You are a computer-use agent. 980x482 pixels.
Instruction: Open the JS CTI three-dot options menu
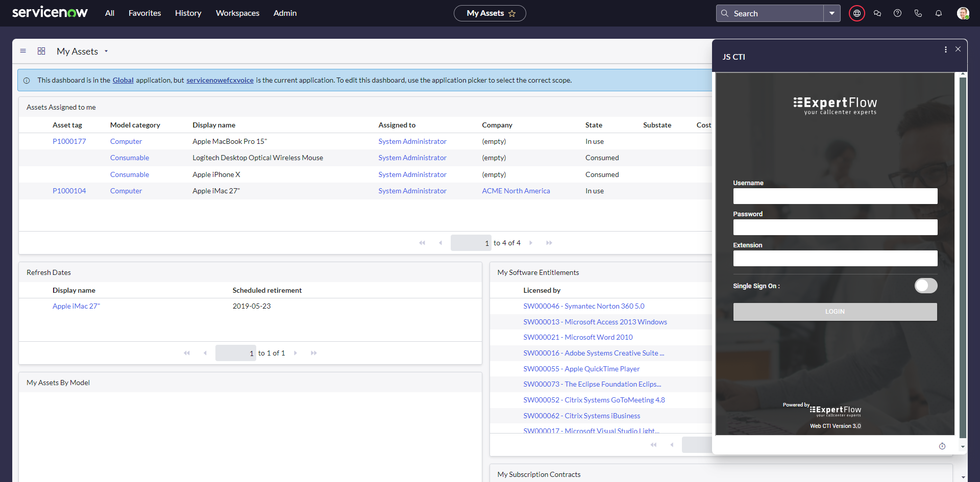pyautogui.click(x=945, y=49)
